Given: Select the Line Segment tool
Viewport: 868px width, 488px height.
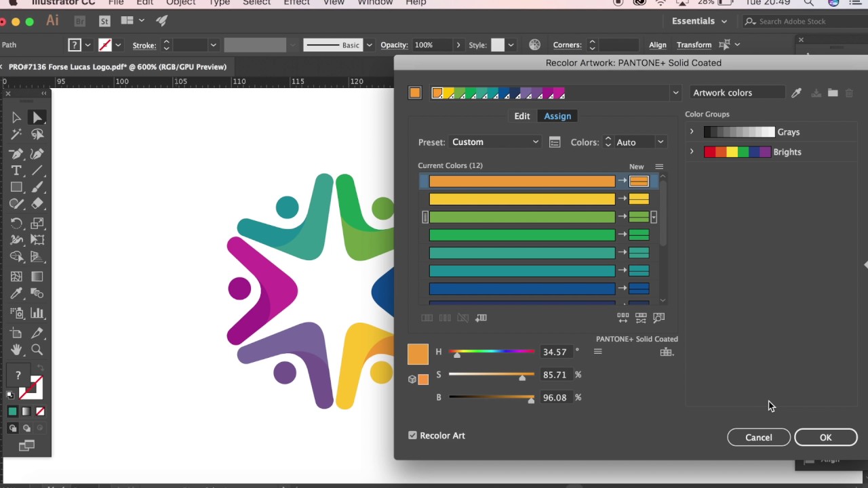Looking at the screenshot, I should (37, 170).
